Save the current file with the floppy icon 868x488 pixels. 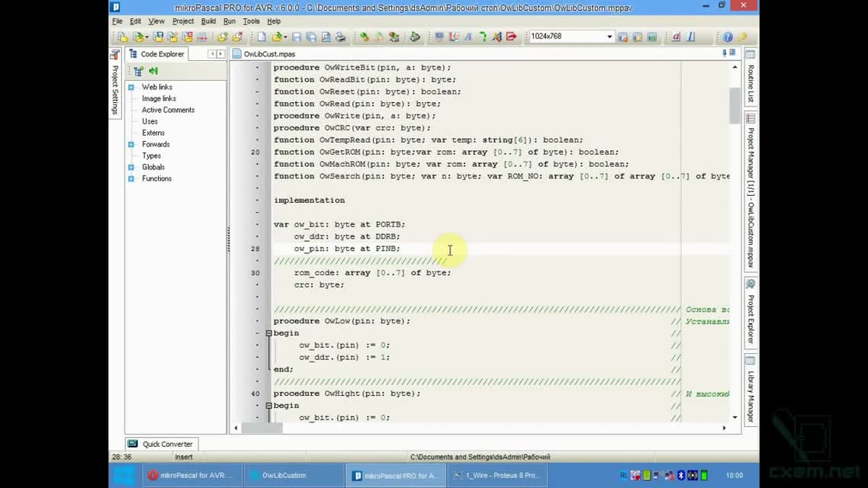[x=296, y=37]
